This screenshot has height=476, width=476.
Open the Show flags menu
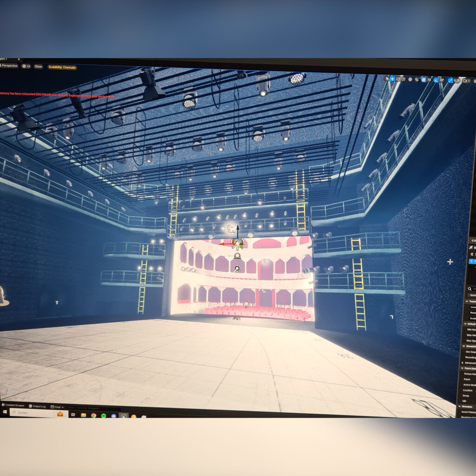(38, 66)
